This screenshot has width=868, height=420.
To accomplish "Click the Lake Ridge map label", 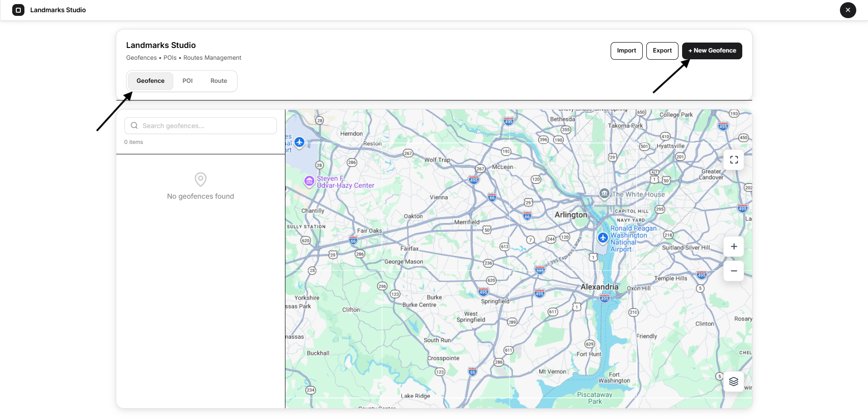I will (x=415, y=396).
